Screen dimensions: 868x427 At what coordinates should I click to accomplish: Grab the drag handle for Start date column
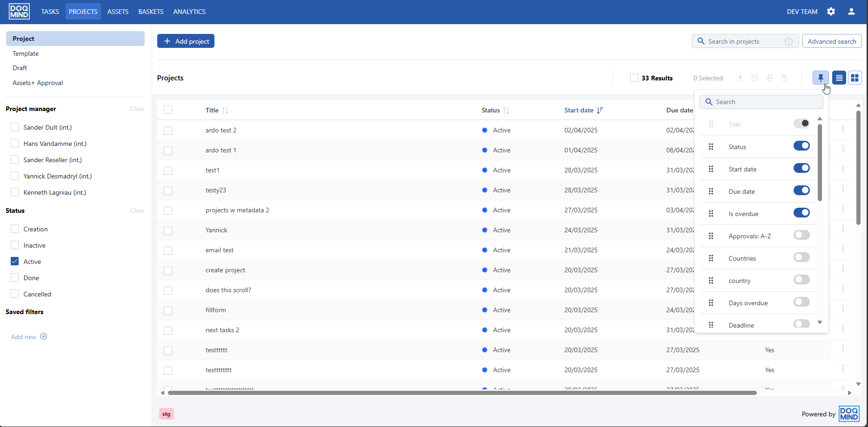(x=711, y=169)
